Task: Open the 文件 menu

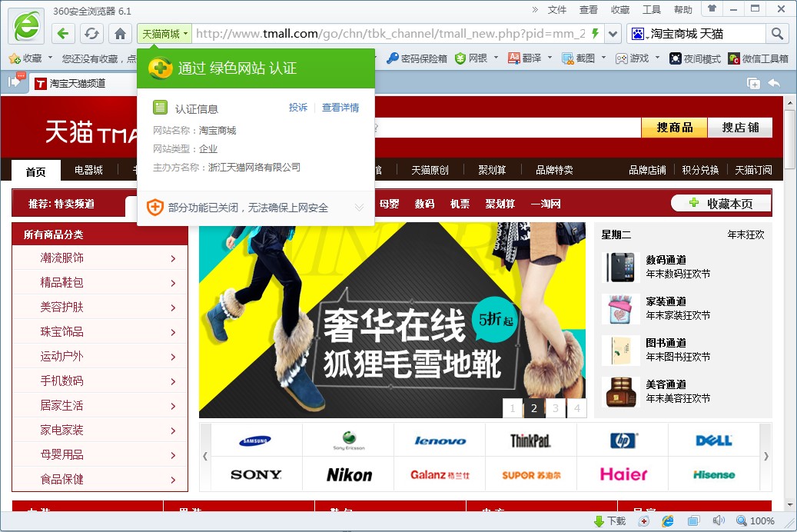Action: pos(556,10)
